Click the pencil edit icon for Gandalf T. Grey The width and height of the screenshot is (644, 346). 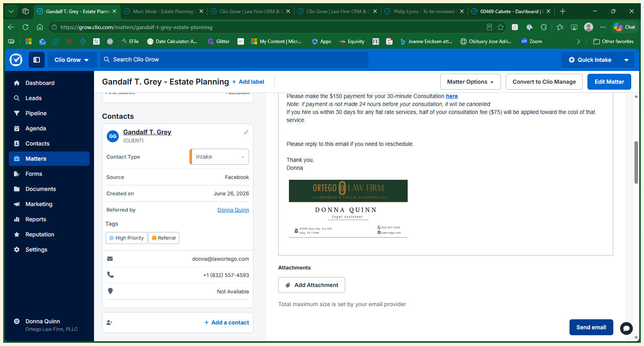[x=246, y=132]
